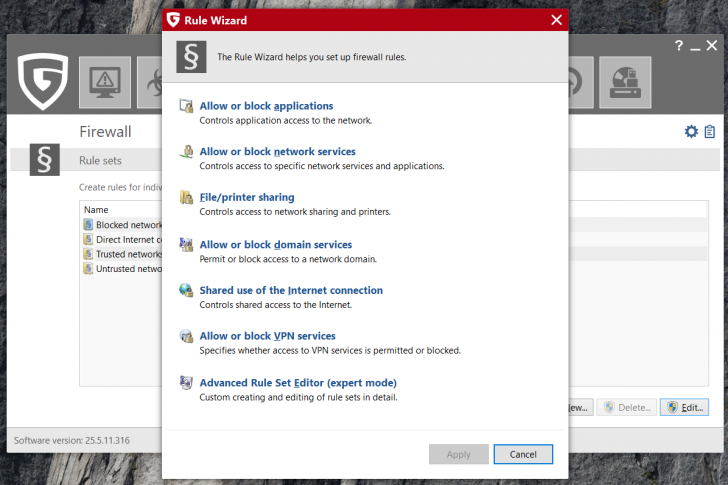Click the G DATA shield in Rule Wizard title bar

click(x=173, y=20)
